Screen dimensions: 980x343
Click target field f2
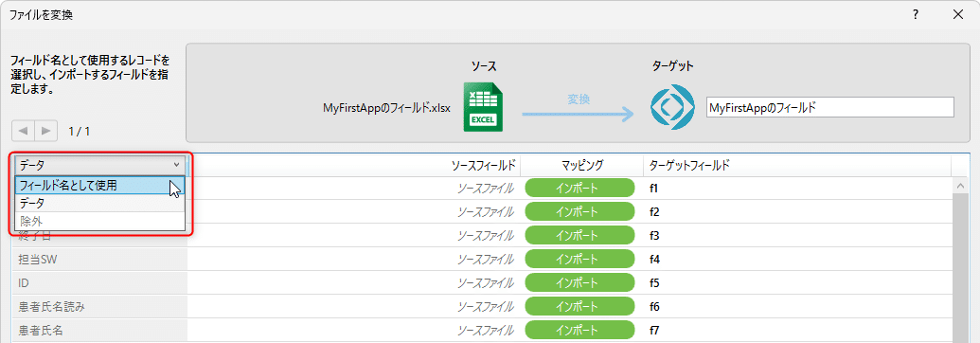click(x=654, y=211)
